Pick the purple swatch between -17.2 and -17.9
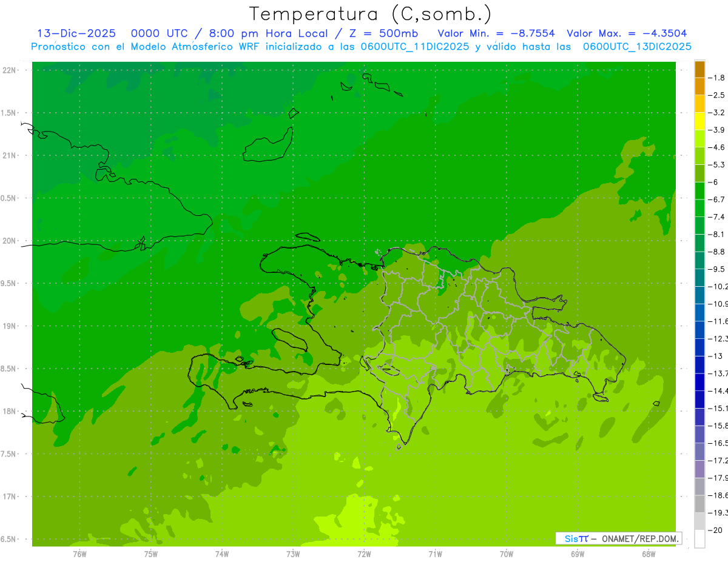This screenshot has height=562, width=728. click(699, 469)
